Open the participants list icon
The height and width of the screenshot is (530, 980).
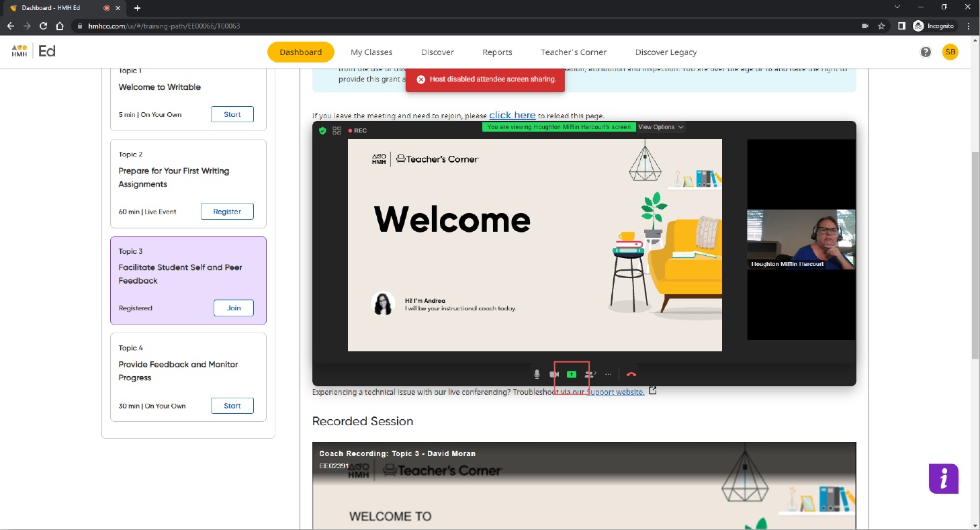590,374
